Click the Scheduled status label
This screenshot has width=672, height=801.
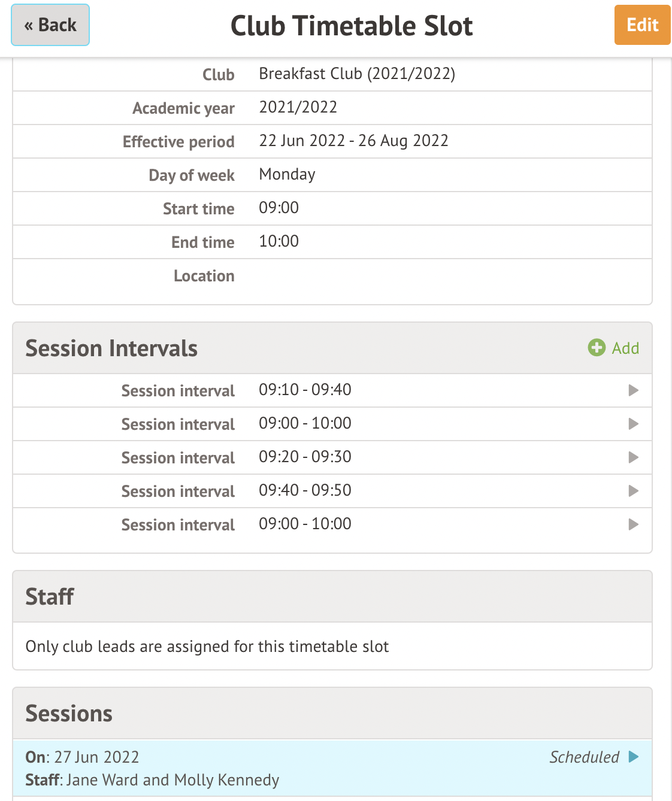(585, 757)
